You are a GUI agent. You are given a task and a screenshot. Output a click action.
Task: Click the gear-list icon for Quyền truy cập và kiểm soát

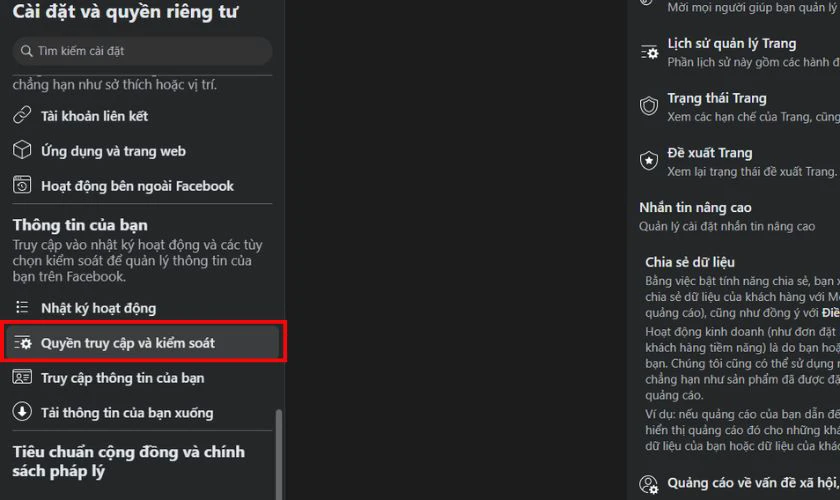22,342
